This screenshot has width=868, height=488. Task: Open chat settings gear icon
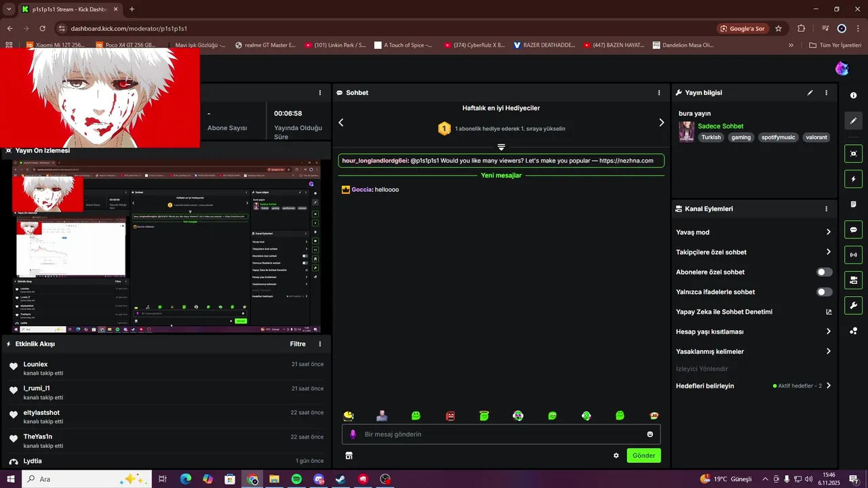pyautogui.click(x=616, y=455)
